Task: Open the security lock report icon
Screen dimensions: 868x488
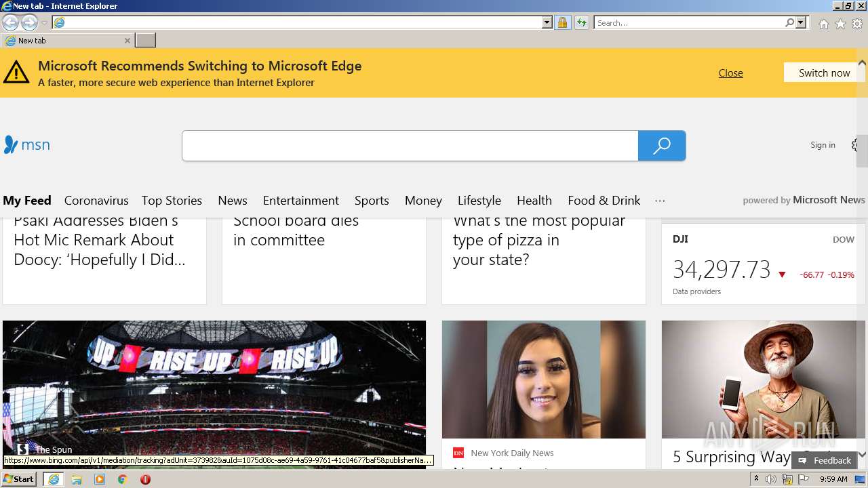Action: (562, 23)
